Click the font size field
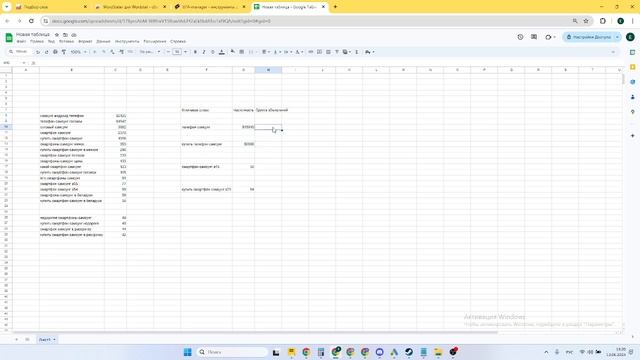Viewport: 640px width, 360px height. pos(177,52)
